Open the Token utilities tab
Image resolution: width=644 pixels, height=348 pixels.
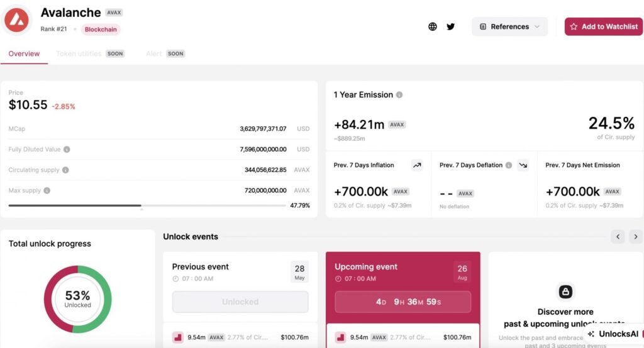pyautogui.click(x=79, y=53)
